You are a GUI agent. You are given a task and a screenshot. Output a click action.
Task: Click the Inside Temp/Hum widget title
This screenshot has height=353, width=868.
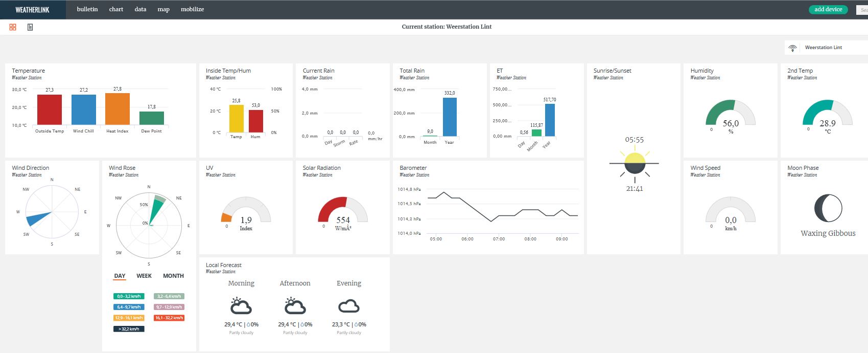(228, 71)
